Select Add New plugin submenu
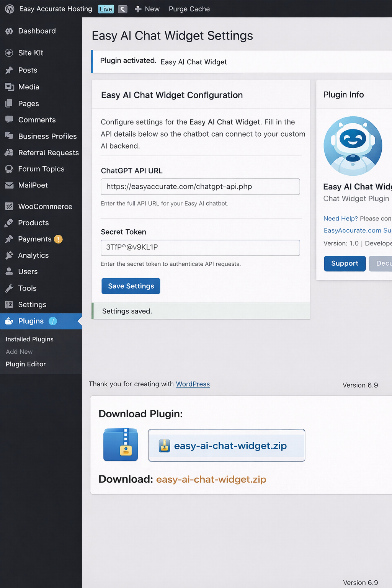 click(x=19, y=351)
